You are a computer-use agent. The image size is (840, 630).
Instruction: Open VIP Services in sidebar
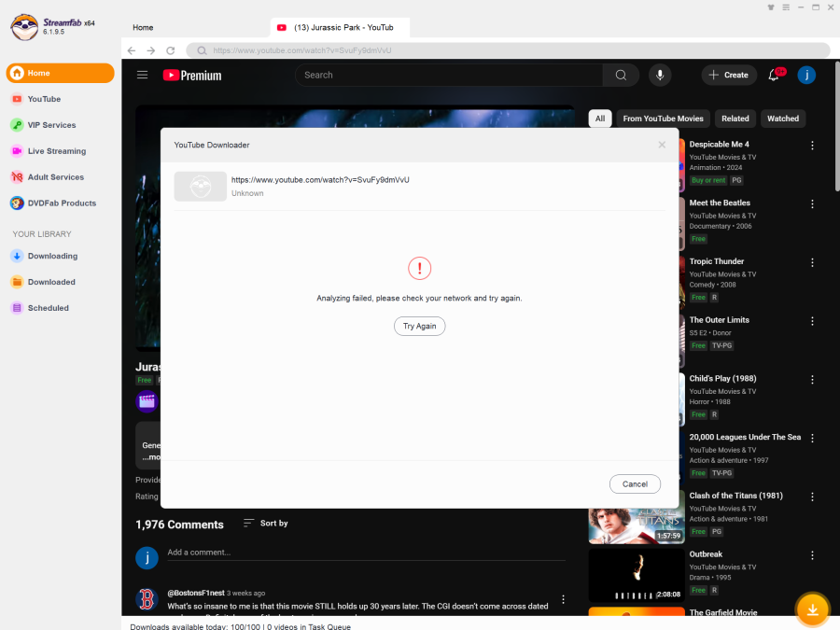(x=43, y=125)
